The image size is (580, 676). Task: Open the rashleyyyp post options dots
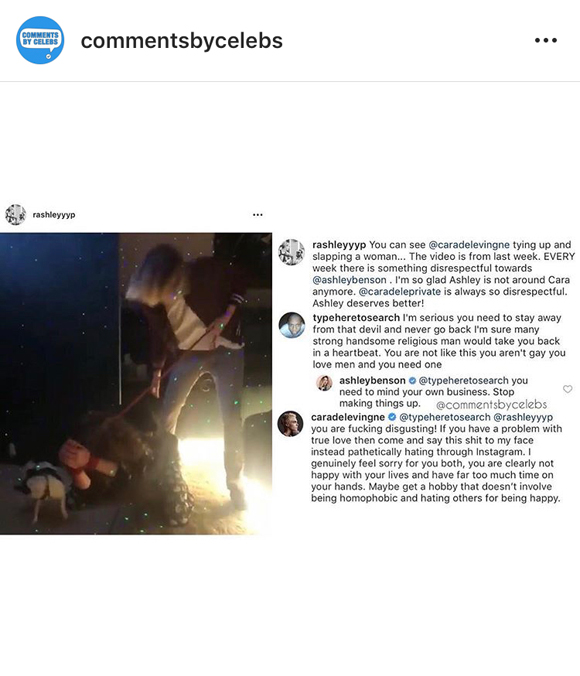(258, 215)
